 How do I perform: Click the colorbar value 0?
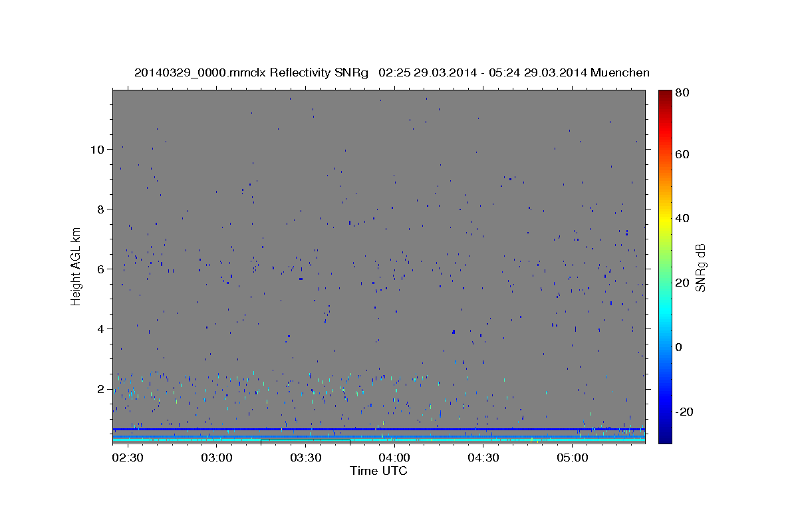(678, 347)
